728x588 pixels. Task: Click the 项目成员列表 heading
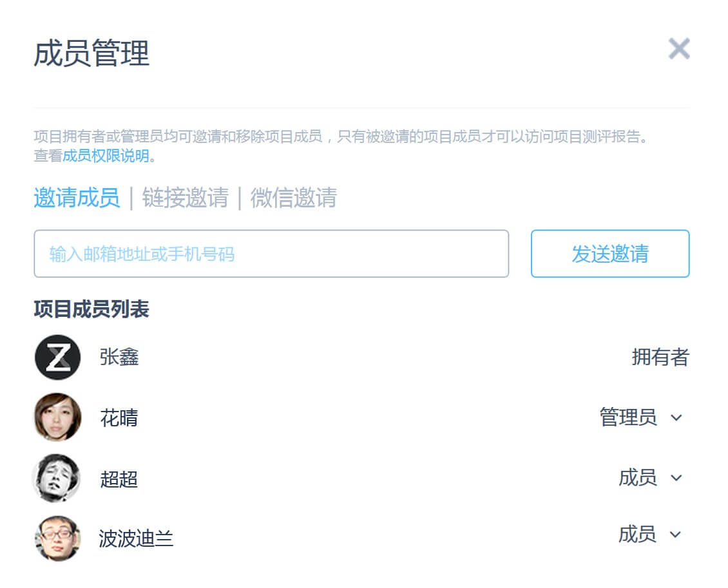(x=91, y=310)
